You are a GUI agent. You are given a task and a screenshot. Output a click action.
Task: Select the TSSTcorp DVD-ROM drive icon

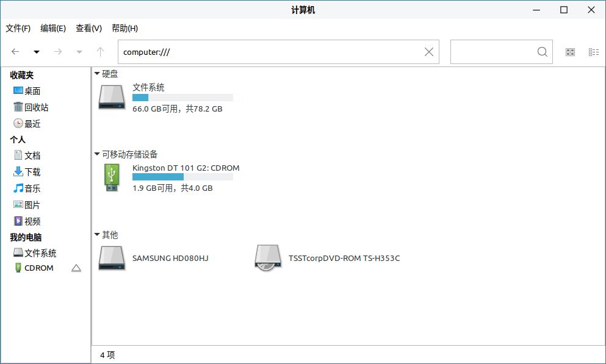(x=268, y=258)
